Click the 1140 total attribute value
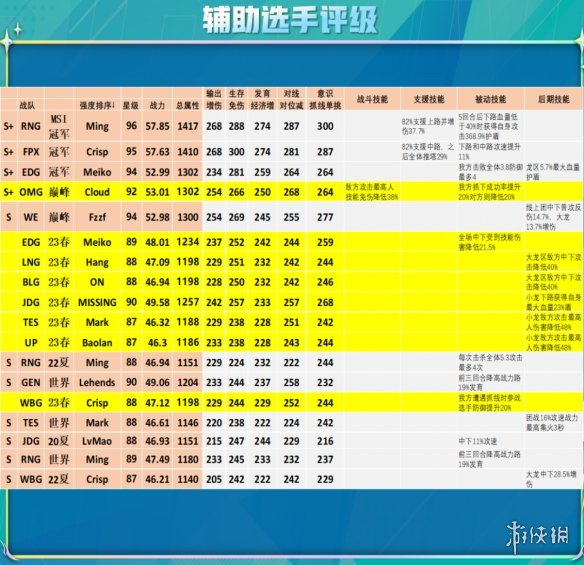 click(x=187, y=479)
